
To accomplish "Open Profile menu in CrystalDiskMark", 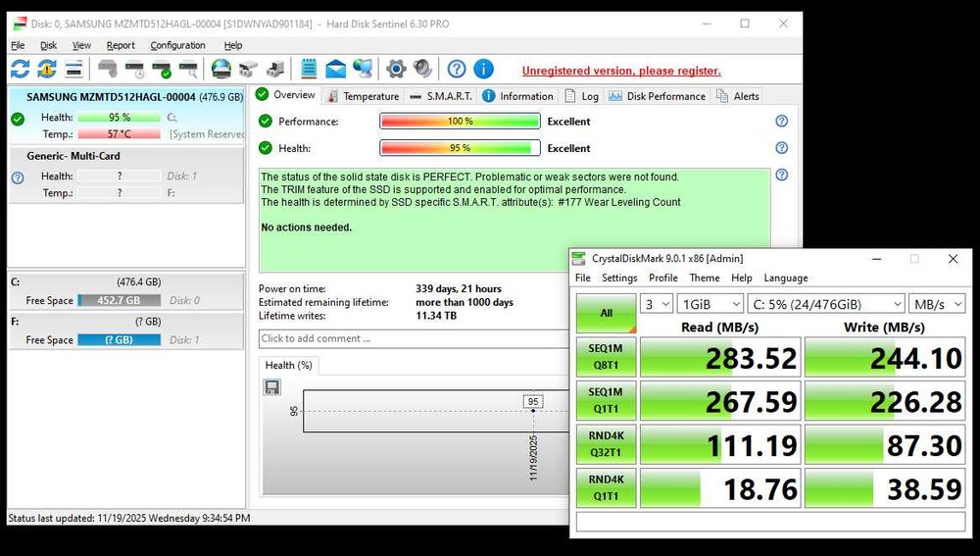I will (663, 278).
